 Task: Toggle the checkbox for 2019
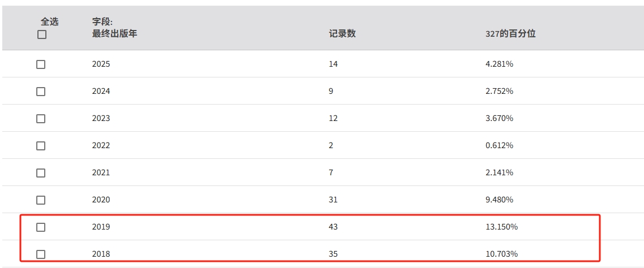tap(41, 227)
